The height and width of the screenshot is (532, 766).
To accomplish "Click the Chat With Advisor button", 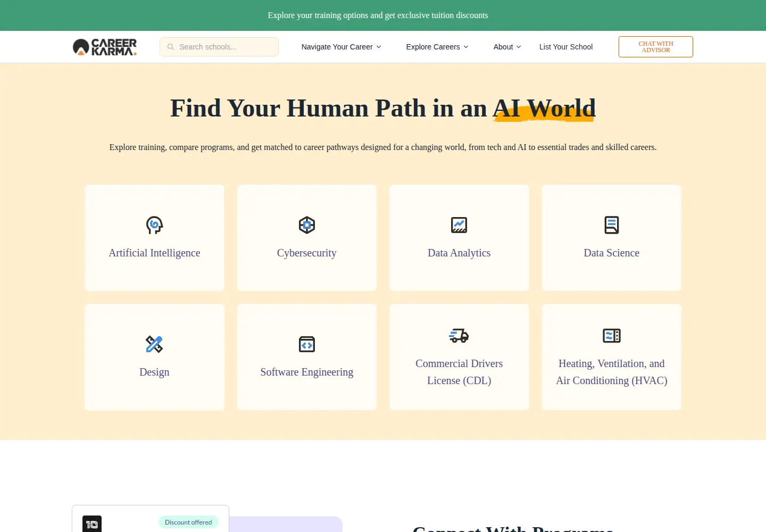I will tap(656, 47).
